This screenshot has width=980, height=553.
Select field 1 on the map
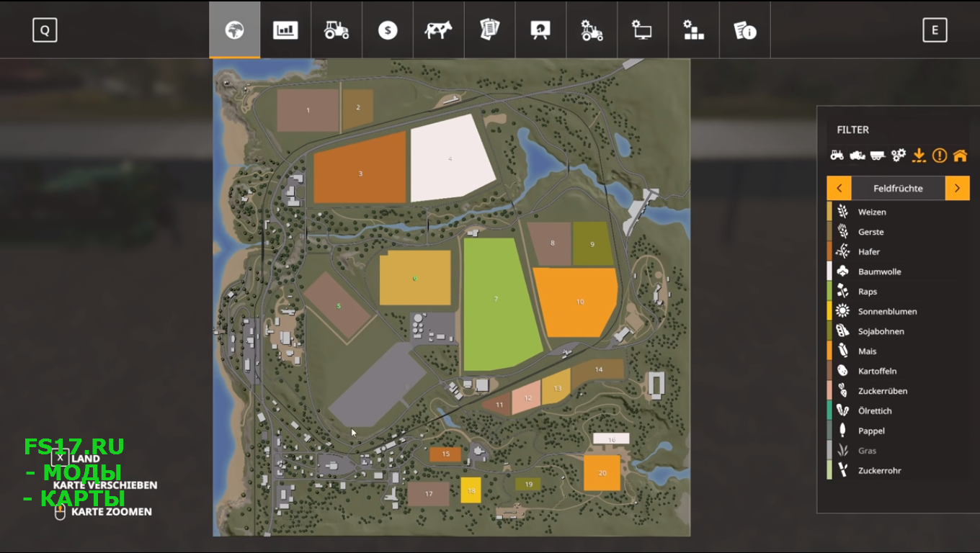click(x=308, y=110)
